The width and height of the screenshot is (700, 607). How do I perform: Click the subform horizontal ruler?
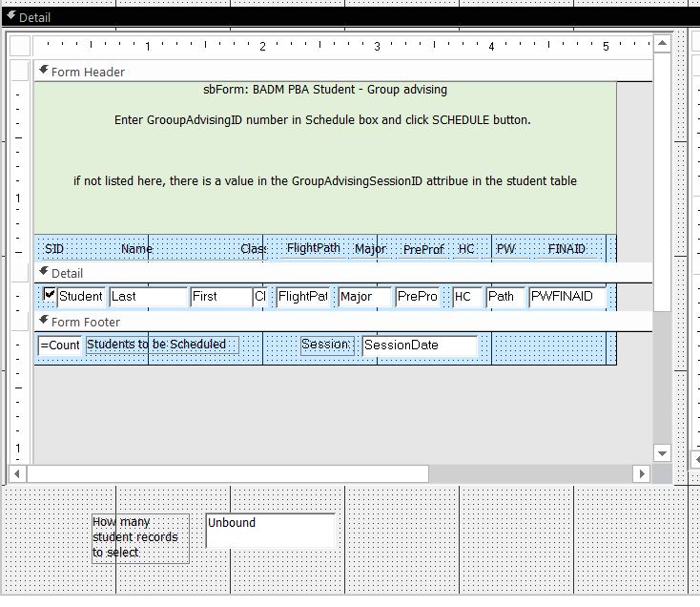[x=343, y=46]
